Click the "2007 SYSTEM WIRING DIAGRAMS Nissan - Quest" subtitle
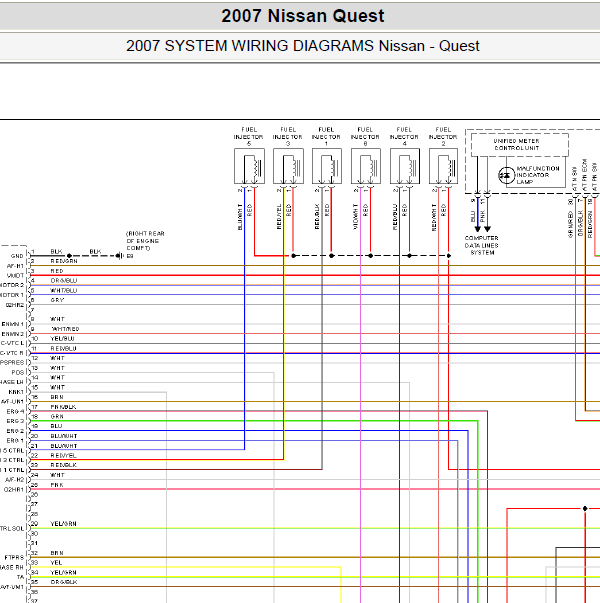The width and height of the screenshot is (600, 603). tap(303, 46)
